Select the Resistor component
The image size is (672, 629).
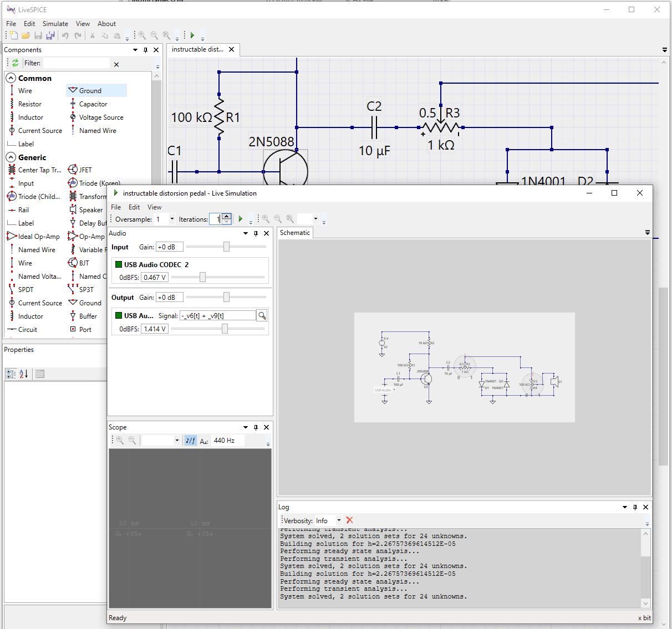(29, 104)
